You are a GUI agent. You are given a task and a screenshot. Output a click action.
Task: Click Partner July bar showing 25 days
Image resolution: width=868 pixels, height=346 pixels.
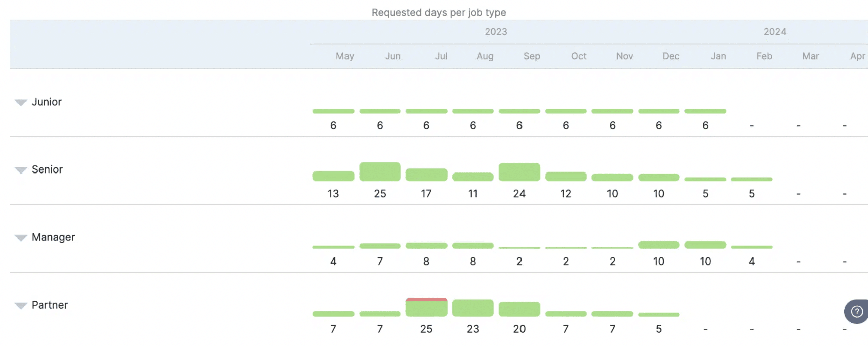pyautogui.click(x=426, y=308)
